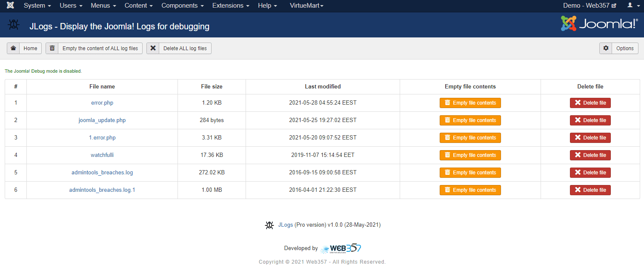Click the 2019-11-07 15:14:54 EET date cell

(323, 155)
